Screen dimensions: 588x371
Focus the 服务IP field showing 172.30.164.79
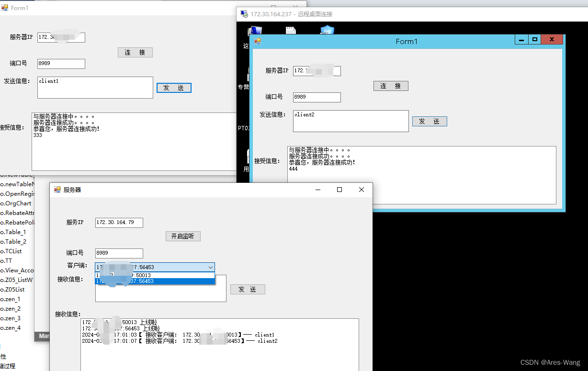[119, 223]
